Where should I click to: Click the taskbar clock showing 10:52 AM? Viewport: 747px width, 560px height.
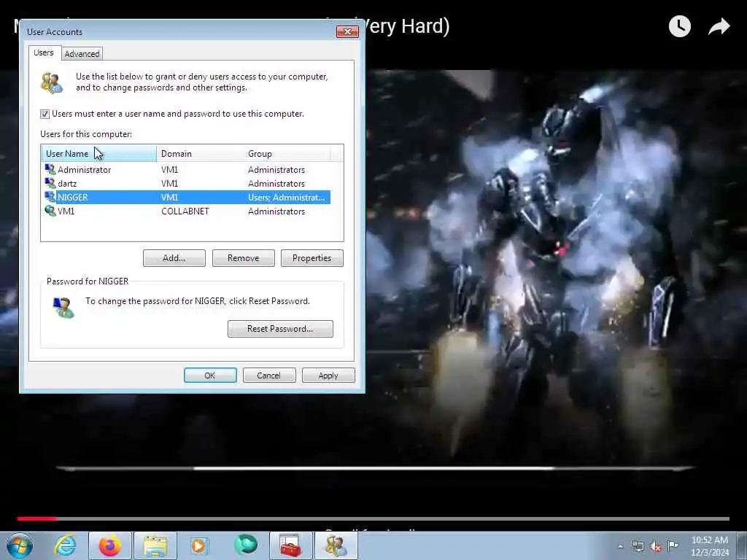click(710, 546)
